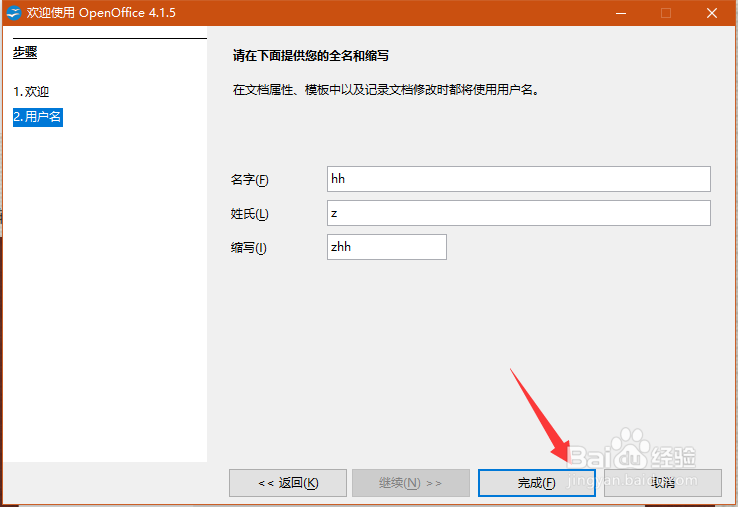
Task: Click the description text about 用户名 usage
Action: coord(386,90)
